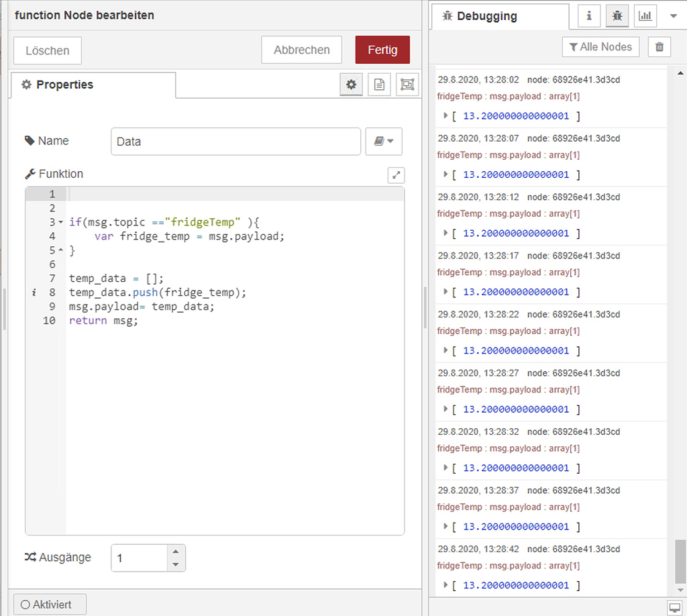Cancel editing with the Abbrechen button

(301, 49)
